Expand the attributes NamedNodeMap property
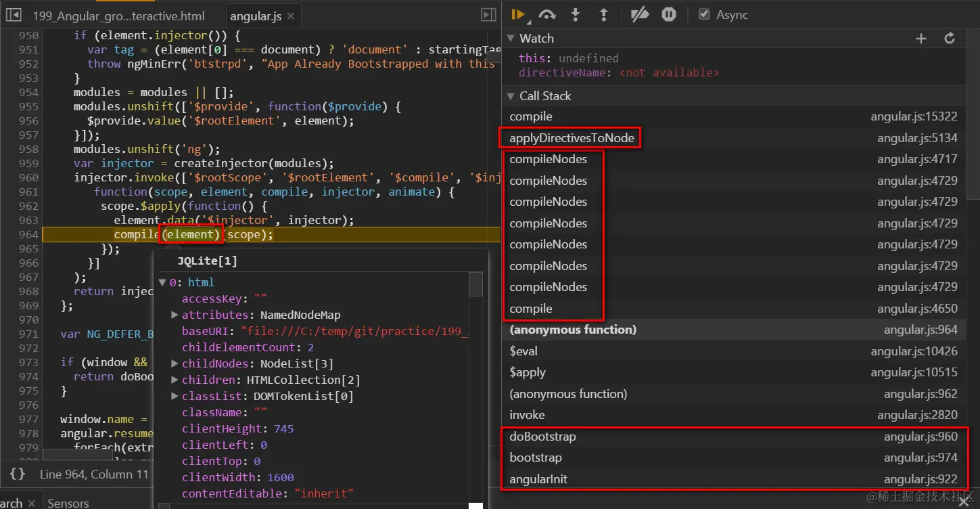 tap(174, 315)
